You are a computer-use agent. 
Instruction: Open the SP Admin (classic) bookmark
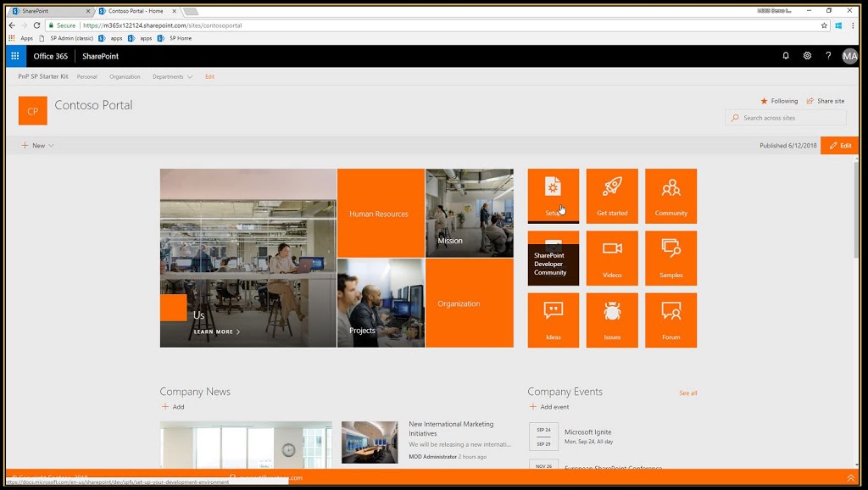pos(66,38)
